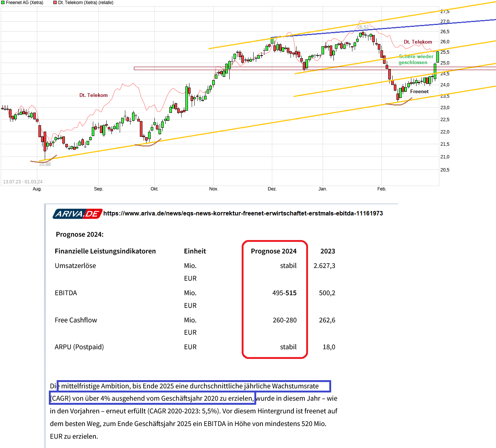Select the 'EBITDA' row label
Screen dimensions: 496x448
(x=66, y=293)
